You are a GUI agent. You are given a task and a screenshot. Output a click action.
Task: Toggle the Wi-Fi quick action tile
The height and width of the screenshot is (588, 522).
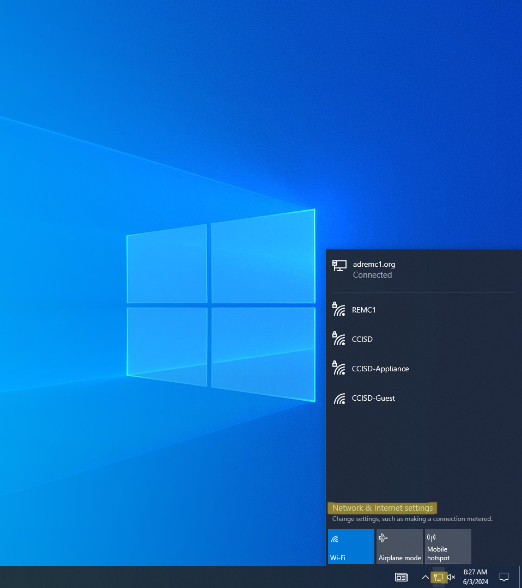tap(351, 546)
